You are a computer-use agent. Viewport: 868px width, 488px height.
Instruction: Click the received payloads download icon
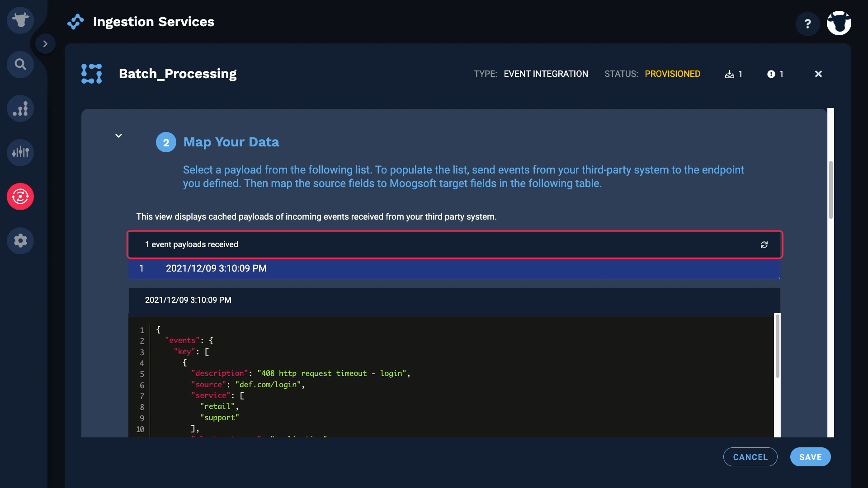click(x=729, y=74)
